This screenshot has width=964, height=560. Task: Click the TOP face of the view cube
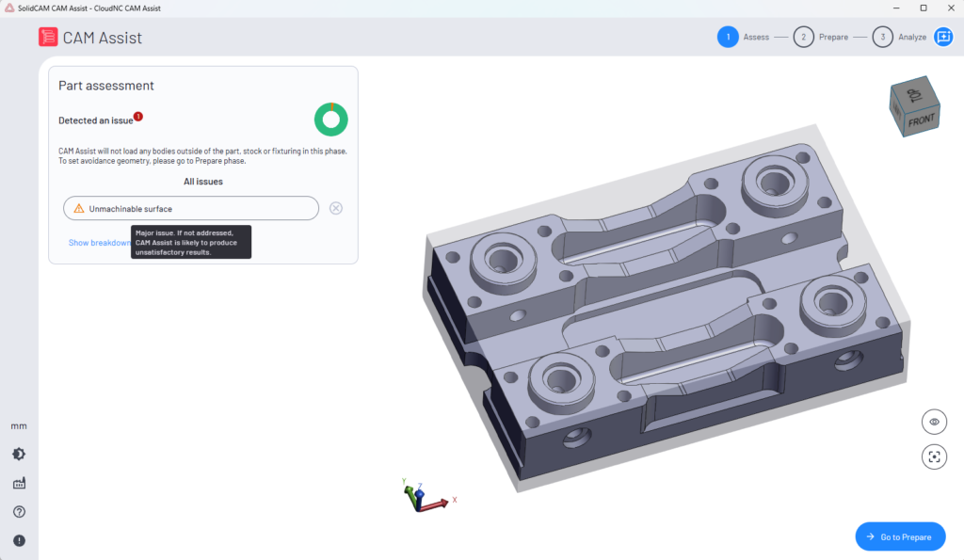coord(914,95)
